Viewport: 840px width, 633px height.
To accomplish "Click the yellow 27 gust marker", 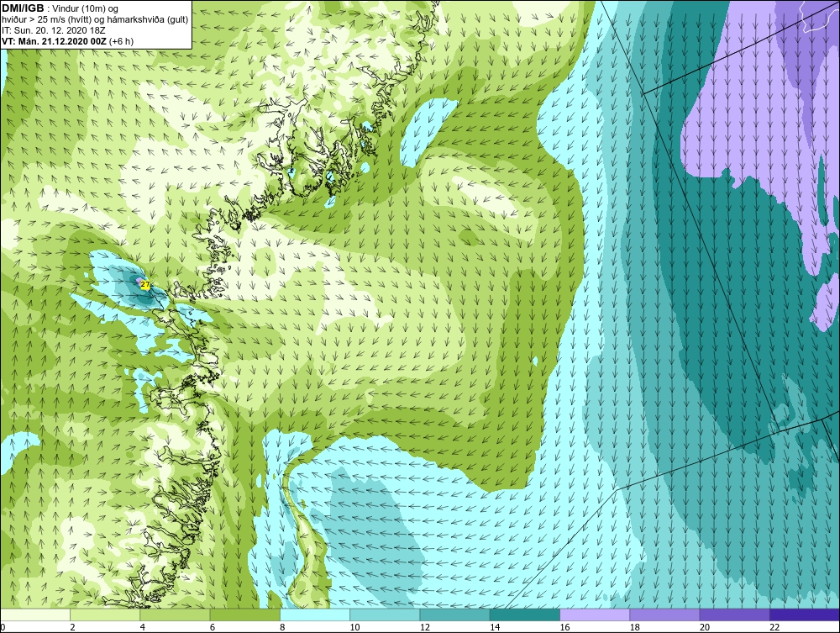I will tap(145, 285).
